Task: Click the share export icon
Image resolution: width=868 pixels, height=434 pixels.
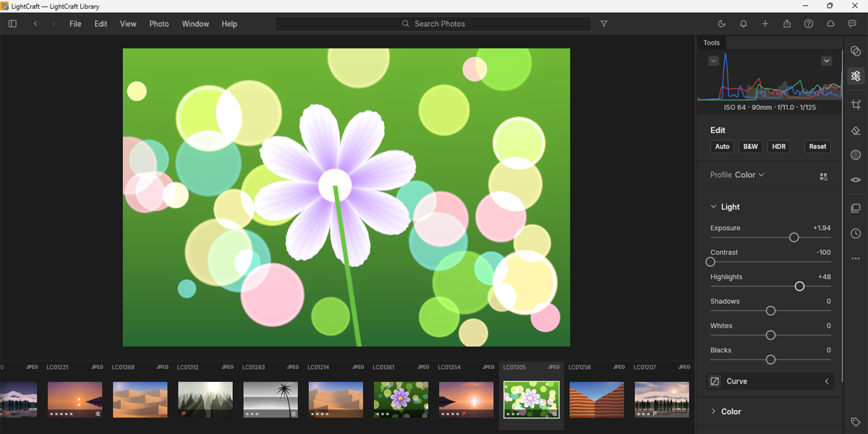Action: click(787, 24)
